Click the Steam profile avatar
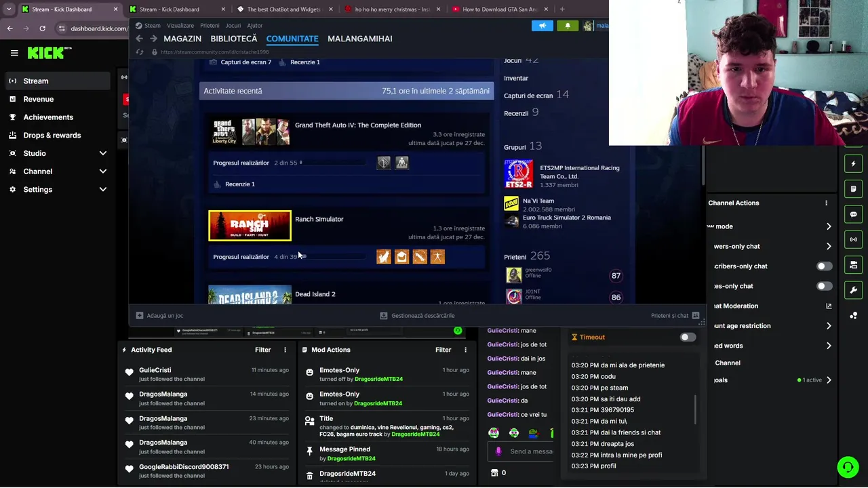The width and height of the screenshot is (868, 488). tap(588, 26)
